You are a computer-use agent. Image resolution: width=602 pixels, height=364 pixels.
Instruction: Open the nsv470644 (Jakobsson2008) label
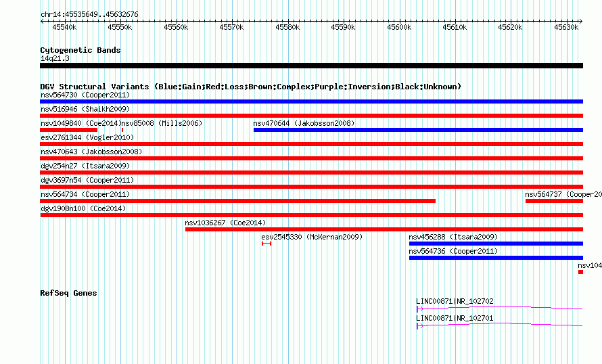click(x=304, y=124)
